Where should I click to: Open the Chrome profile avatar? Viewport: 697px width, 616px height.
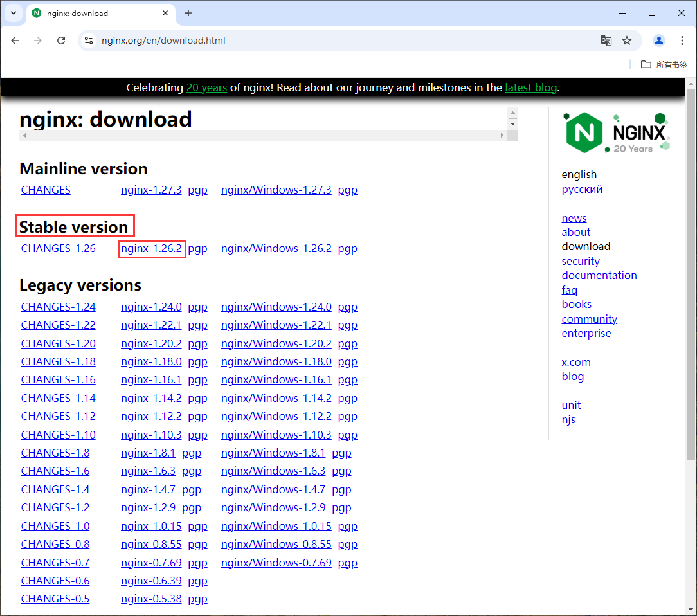click(659, 41)
